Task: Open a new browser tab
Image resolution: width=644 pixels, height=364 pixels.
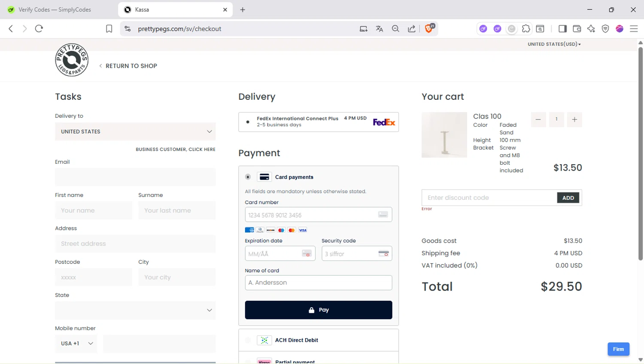Action: tap(243, 9)
